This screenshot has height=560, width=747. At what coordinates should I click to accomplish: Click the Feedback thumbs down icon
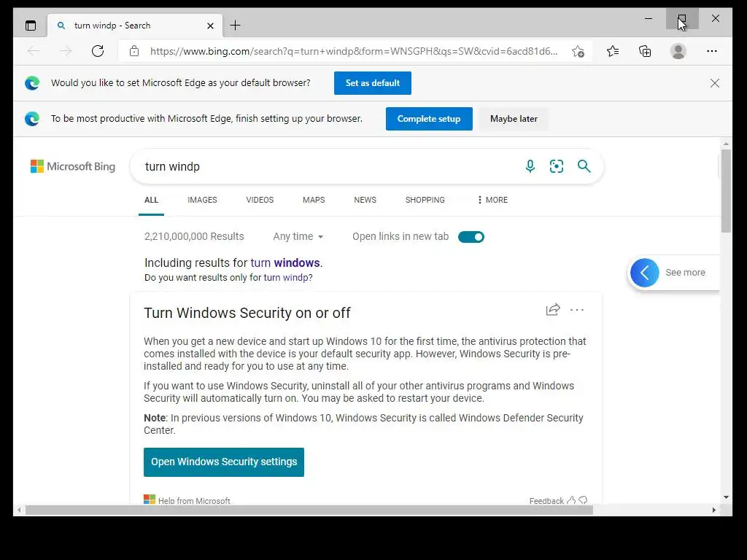tap(583, 500)
